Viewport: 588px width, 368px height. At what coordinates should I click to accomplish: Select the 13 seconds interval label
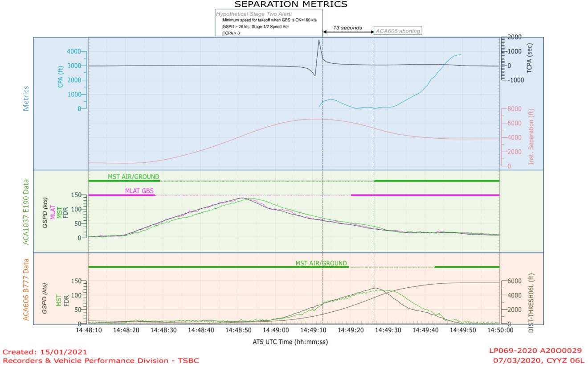click(x=347, y=28)
